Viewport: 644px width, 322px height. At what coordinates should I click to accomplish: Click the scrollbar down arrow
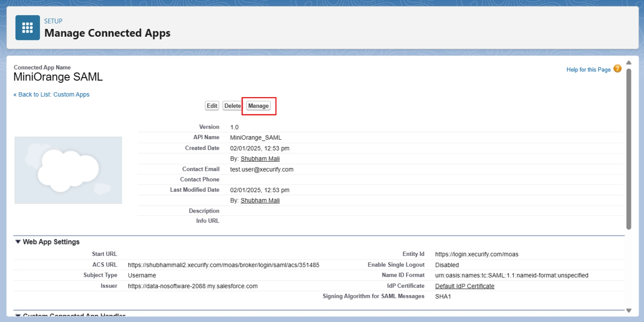click(x=629, y=311)
